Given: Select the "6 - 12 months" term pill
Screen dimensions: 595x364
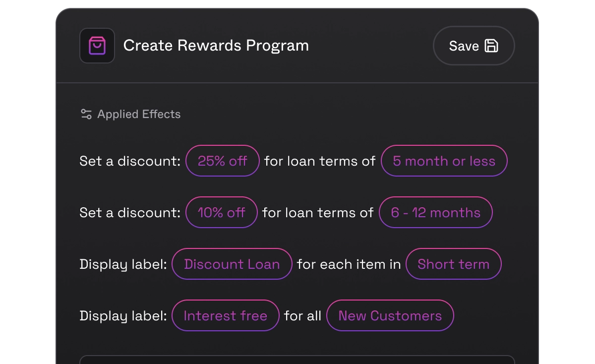Looking at the screenshot, I should click(x=435, y=212).
